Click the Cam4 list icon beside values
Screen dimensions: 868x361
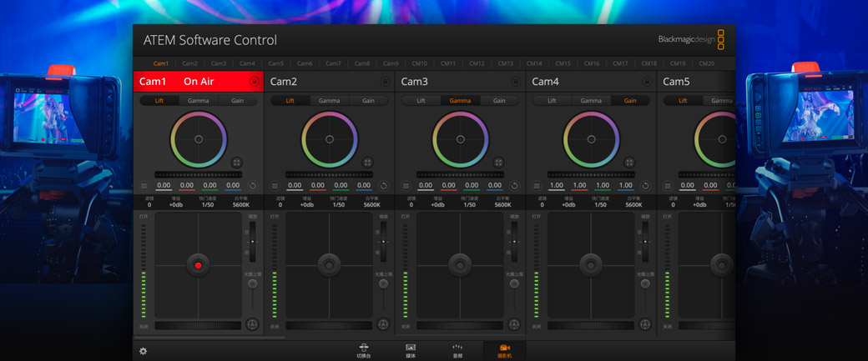[x=537, y=186]
